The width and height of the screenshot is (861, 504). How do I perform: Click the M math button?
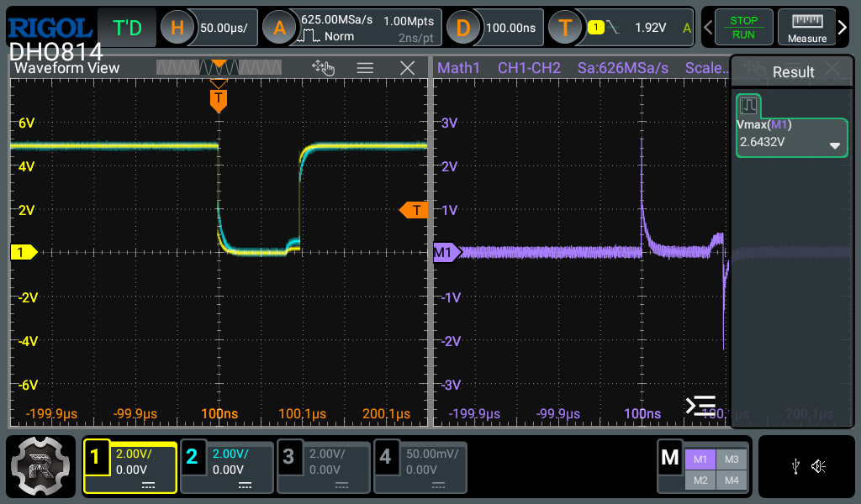pyautogui.click(x=670, y=458)
